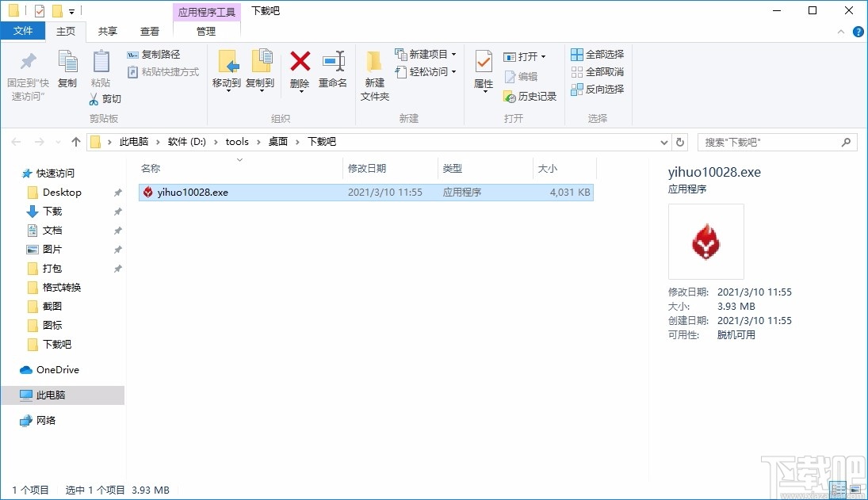Screen dimensions: 868x500
Task: Click 反向选择 (Invert selection) icon
Action: click(597, 89)
